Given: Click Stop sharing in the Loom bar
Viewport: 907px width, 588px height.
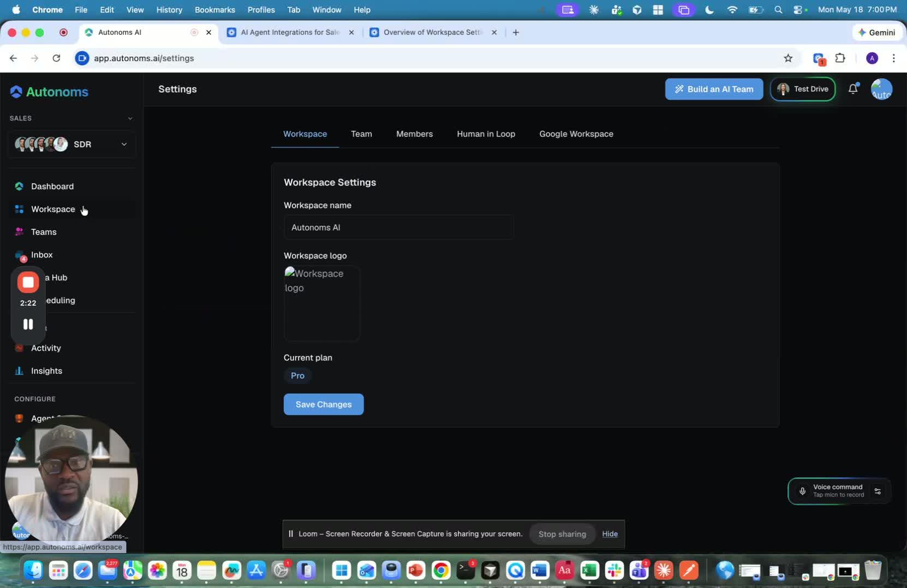Looking at the screenshot, I should (x=562, y=534).
